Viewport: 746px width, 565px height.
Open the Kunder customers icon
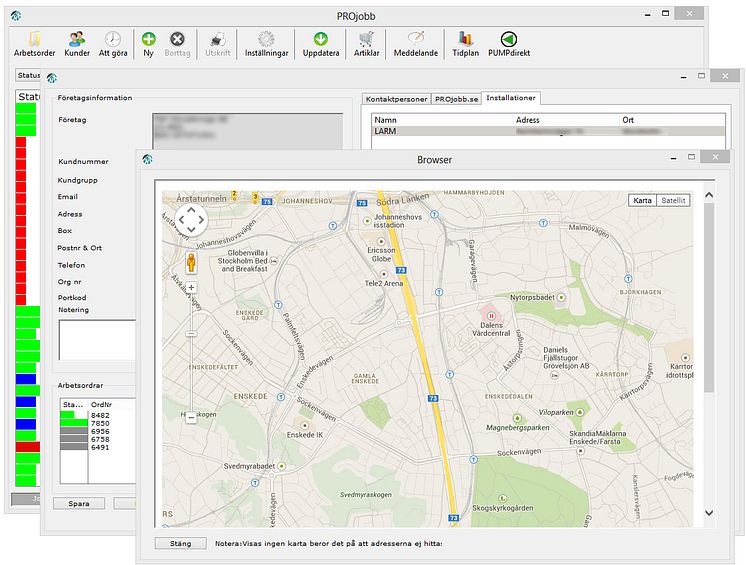coord(77,44)
